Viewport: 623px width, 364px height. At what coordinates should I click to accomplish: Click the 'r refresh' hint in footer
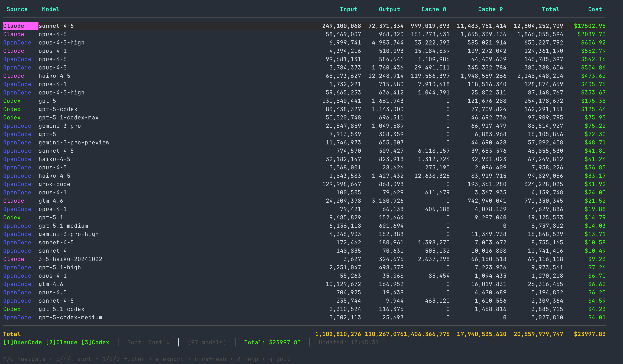tap(210, 359)
